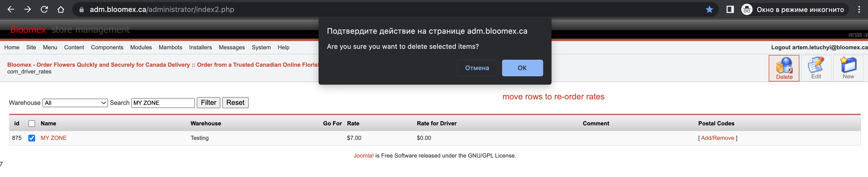Open the Add/Remove postal codes link

[717, 138]
